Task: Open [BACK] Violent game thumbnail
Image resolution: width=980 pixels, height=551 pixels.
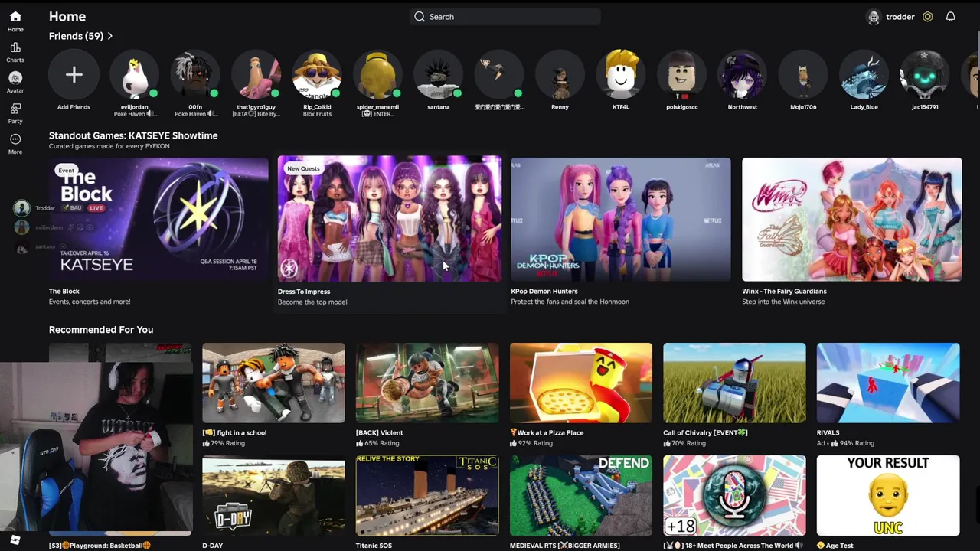Action: coord(427,383)
